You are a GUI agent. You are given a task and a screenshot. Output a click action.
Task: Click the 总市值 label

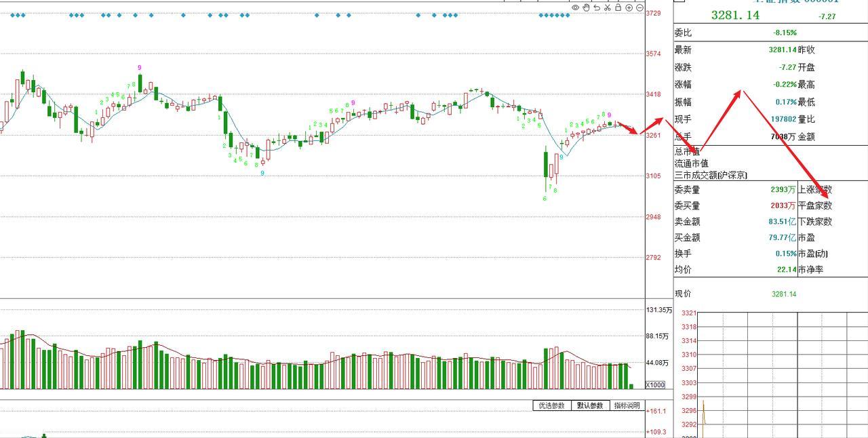pyautogui.click(x=687, y=151)
